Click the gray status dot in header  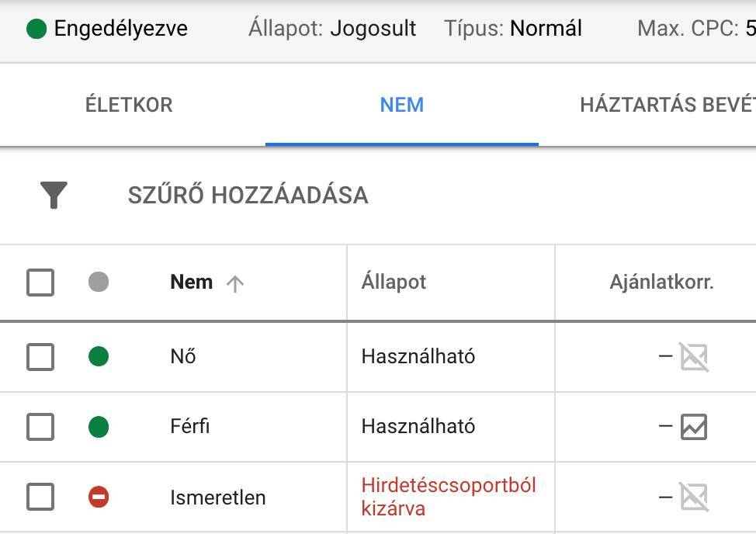click(x=99, y=282)
